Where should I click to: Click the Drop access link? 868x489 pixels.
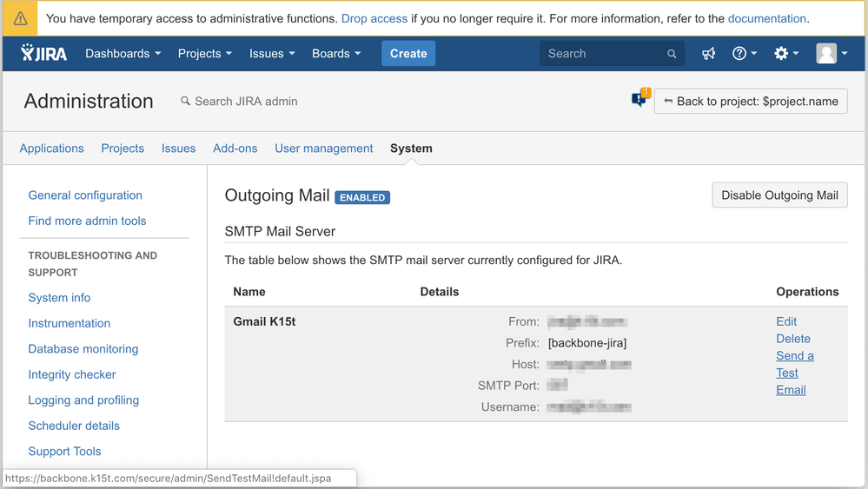(374, 19)
